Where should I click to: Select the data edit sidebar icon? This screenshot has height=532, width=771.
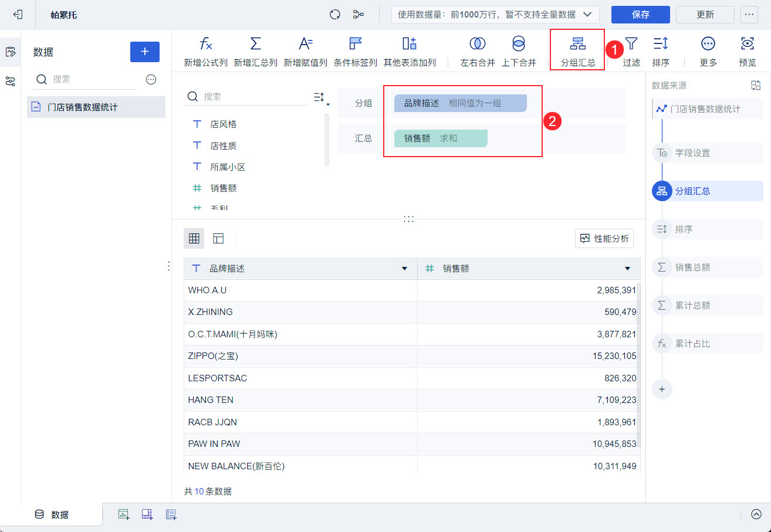click(x=10, y=52)
